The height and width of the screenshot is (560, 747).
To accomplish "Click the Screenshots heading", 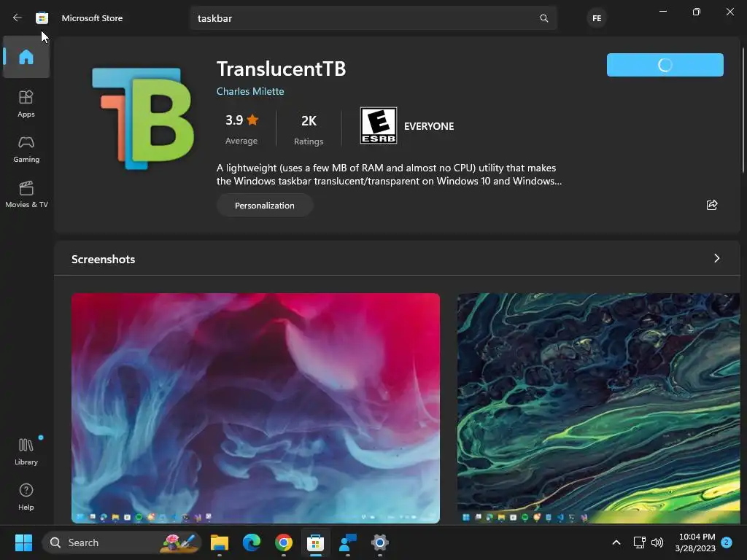I will tap(104, 259).
